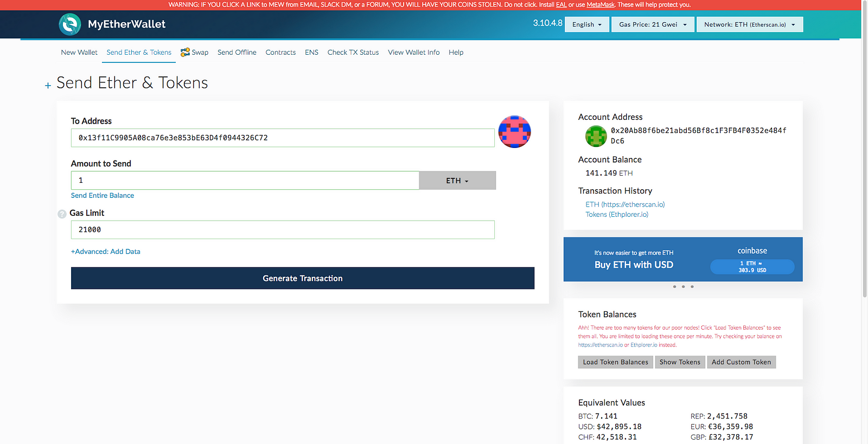Viewport: 868px width, 444px height.
Task: Click the BTC 7.141 equivalent value
Action: 598,416
